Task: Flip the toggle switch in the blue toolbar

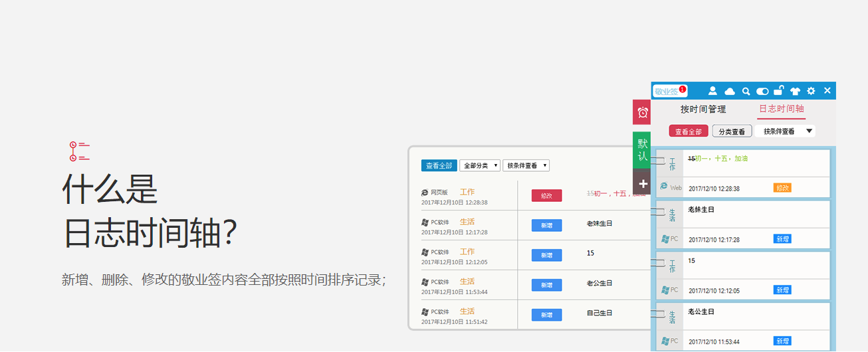Action: (x=762, y=91)
